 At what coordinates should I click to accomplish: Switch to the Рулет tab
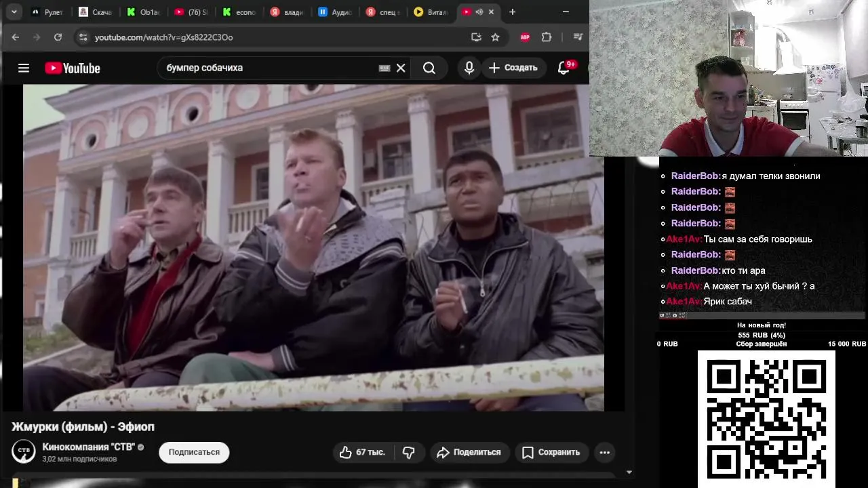(x=47, y=12)
